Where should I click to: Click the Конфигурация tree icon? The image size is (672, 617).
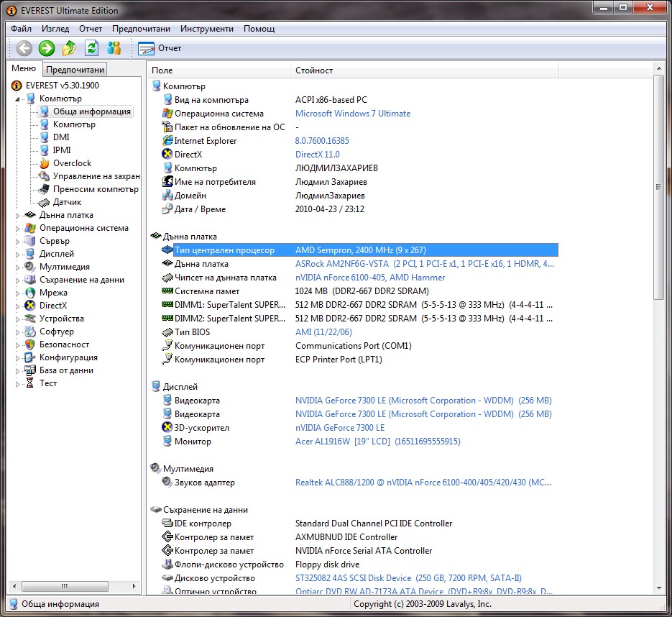click(30, 357)
